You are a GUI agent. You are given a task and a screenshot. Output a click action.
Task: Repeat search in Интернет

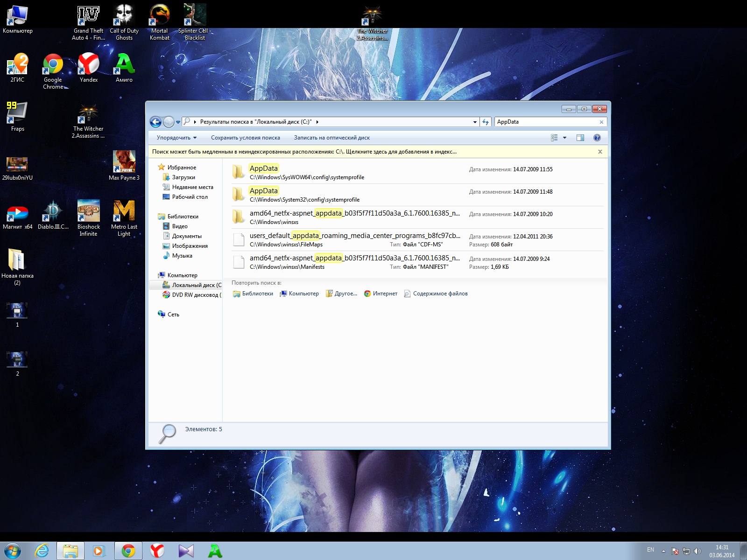tap(381, 294)
